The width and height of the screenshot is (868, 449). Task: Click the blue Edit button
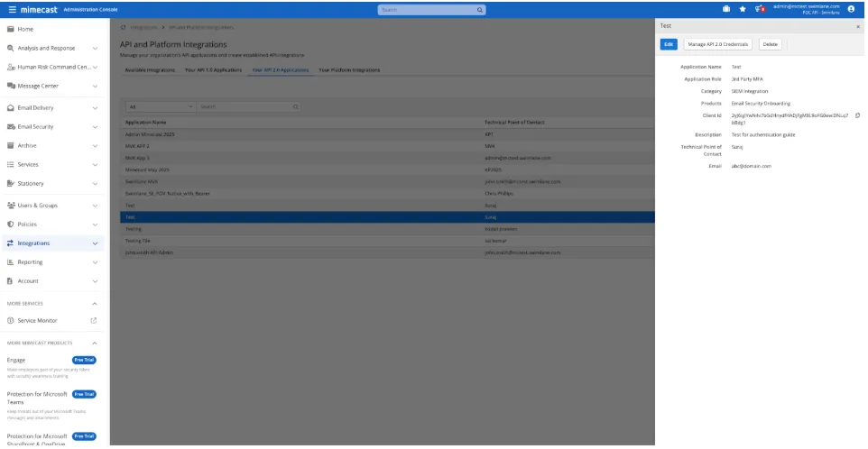(669, 44)
